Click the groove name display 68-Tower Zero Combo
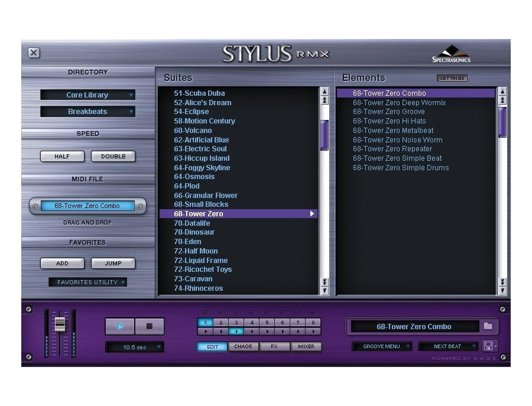532x406 pixels. tap(414, 327)
